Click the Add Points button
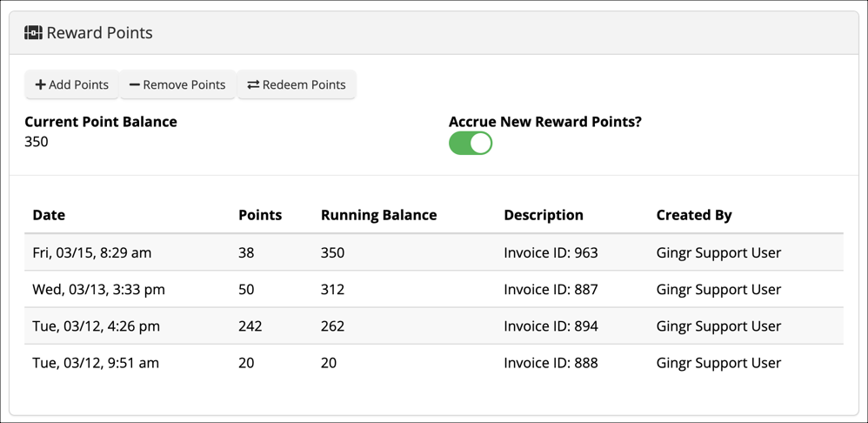Viewport: 868px width, 423px height. pyautogui.click(x=72, y=84)
